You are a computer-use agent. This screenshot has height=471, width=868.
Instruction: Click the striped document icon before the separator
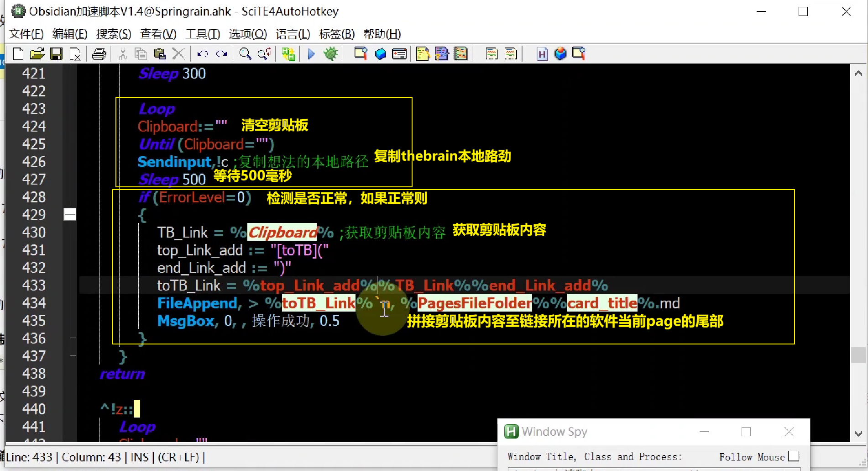[461, 54]
